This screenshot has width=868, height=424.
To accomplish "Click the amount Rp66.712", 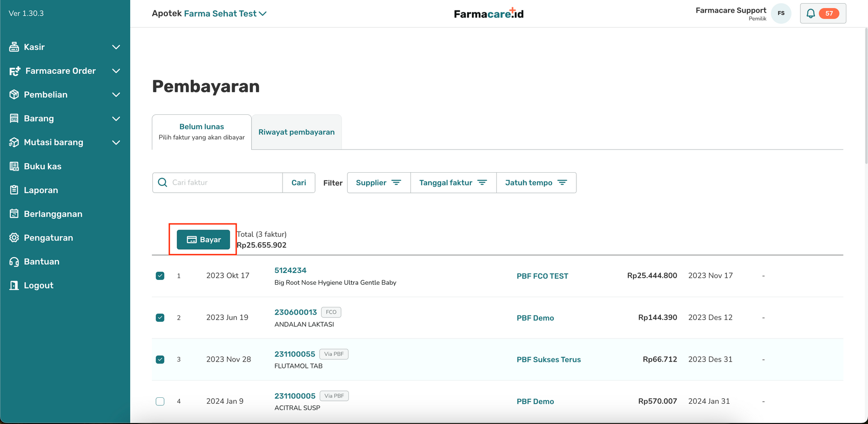I will (x=660, y=359).
